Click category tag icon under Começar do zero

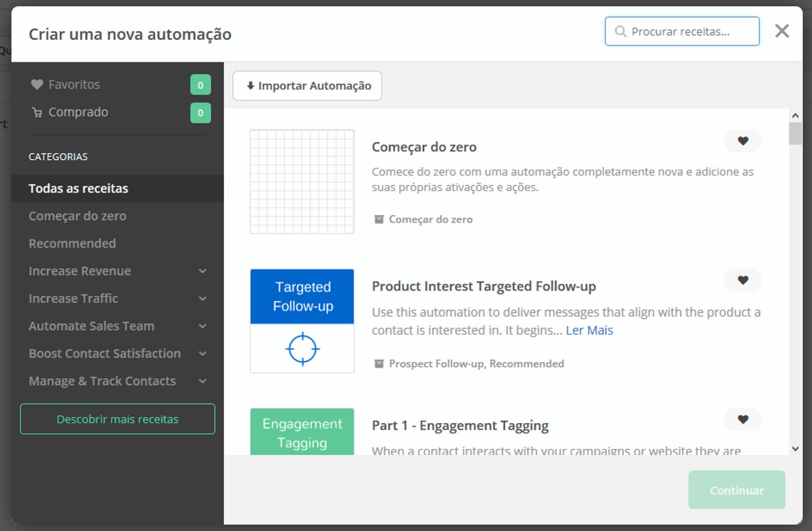click(379, 220)
